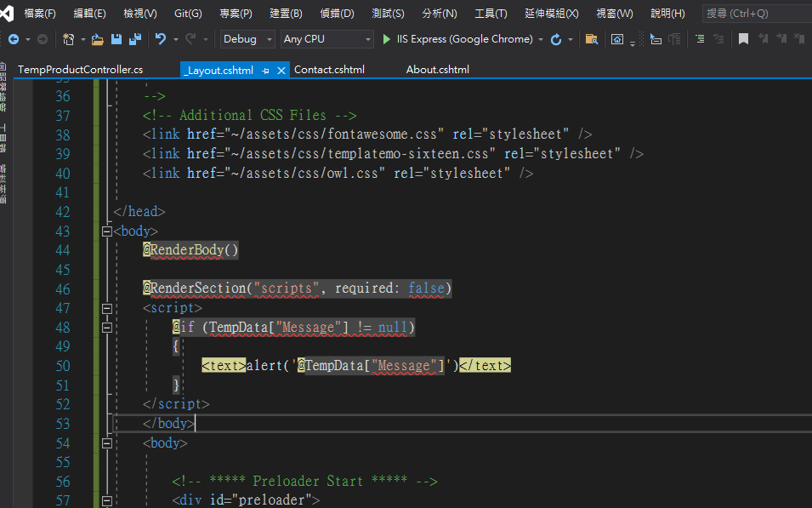This screenshot has width=812, height=508.
Task: Pin the _Layout.cshtml tab
Action: click(x=265, y=71)
